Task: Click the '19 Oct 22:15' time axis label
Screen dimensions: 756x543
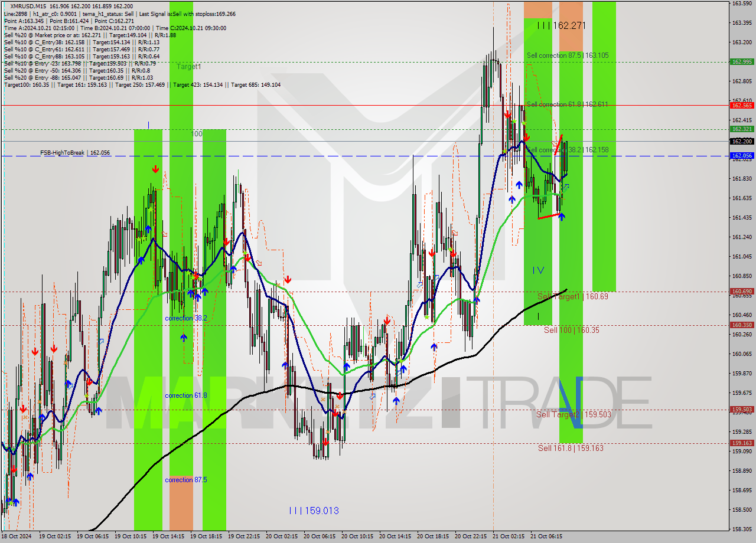Action: pos(244,537)
